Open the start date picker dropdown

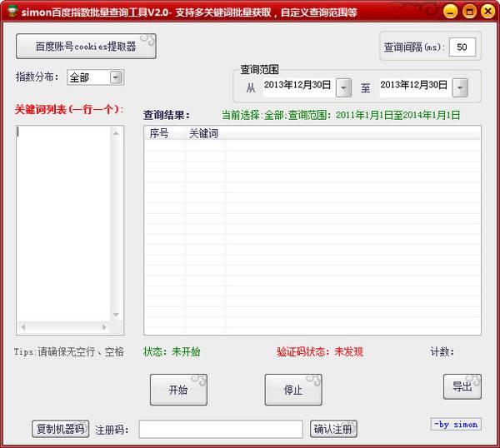[342, 86]
